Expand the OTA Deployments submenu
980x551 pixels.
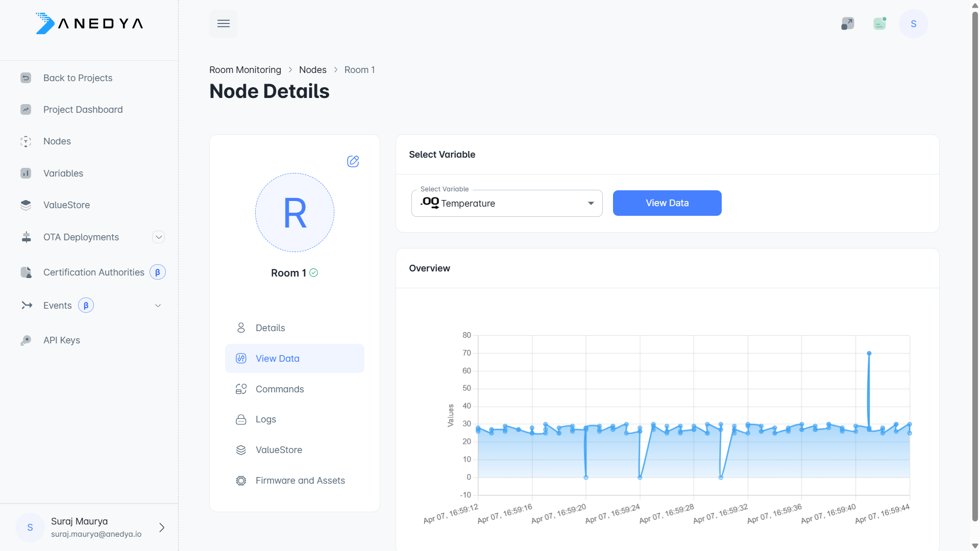click(159, 237)
